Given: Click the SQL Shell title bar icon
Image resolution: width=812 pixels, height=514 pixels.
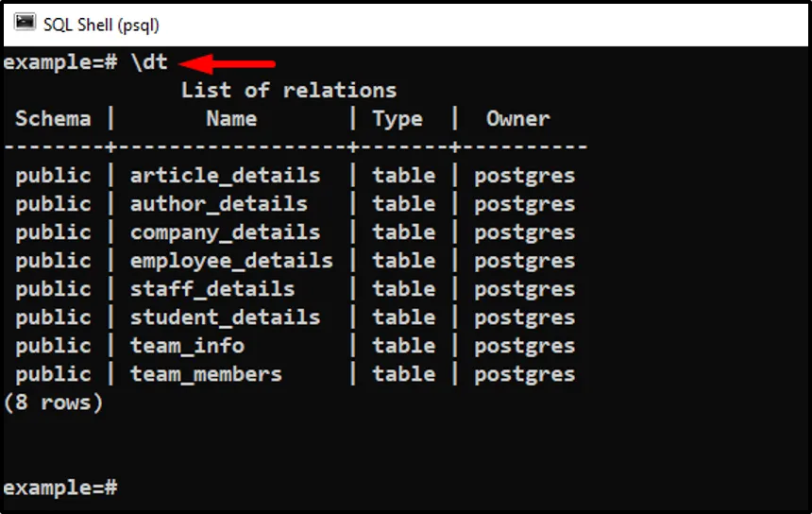Looking at the screenshot, I should (25, 22).
